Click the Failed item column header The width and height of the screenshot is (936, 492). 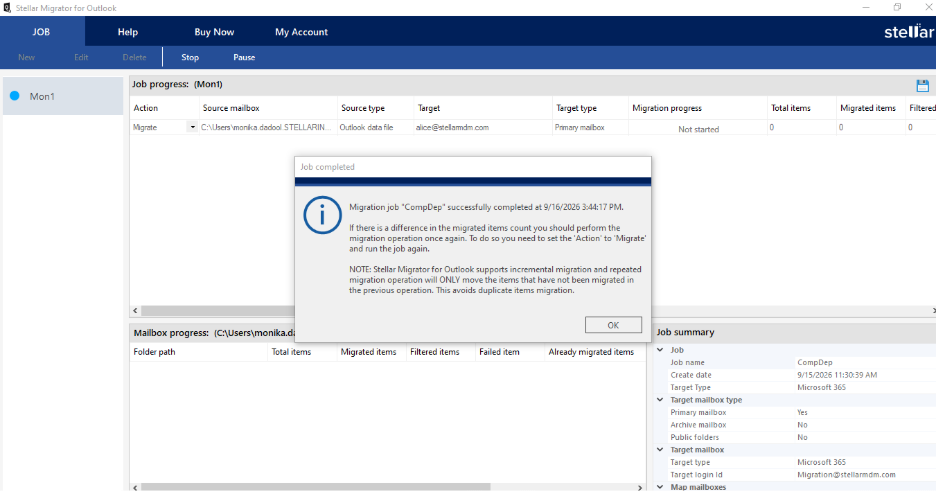coord(510,352)
